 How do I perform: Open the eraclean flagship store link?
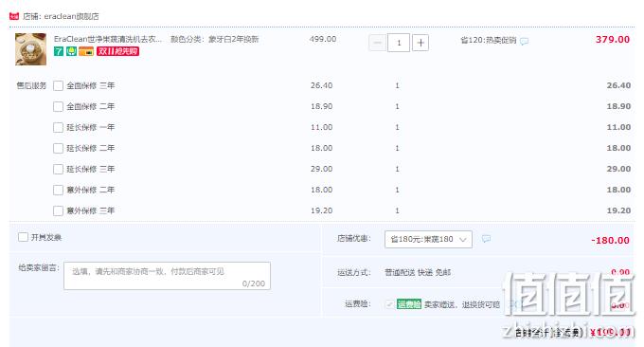[71, 16]
